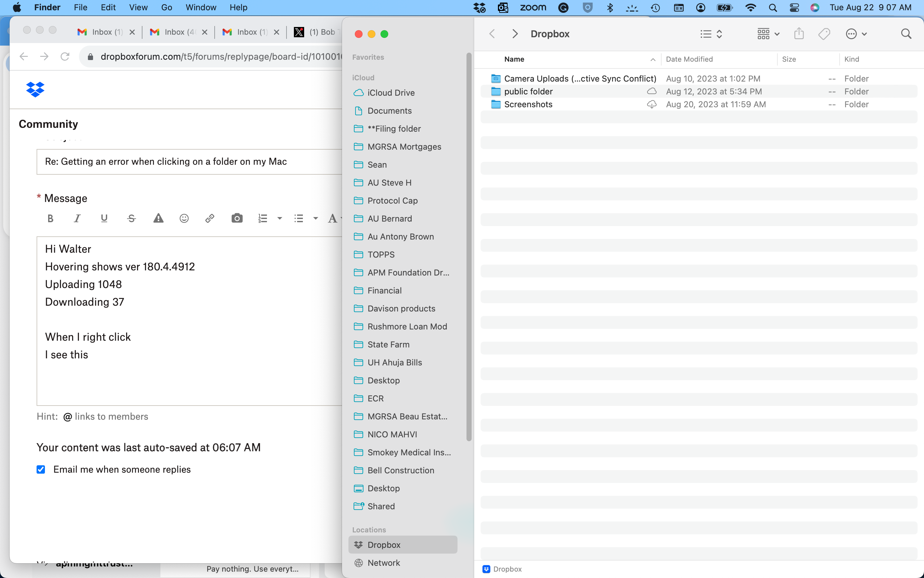The height and width of the screenshot is (578, 924).
Task: Insert bulleted list in message editor
Action: coord(299,218)
